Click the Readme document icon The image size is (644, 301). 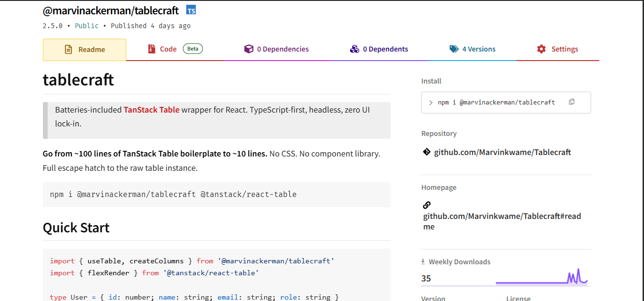click(x=69, y=50)
